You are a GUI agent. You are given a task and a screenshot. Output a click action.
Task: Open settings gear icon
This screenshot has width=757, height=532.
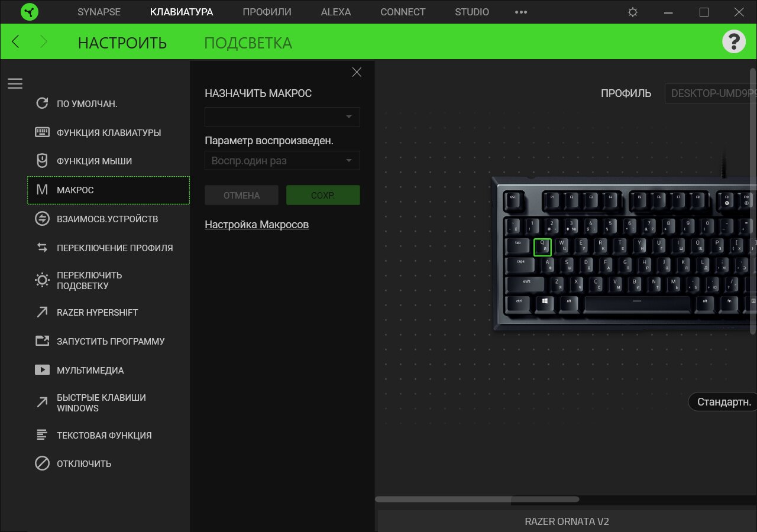tap(633, 12)
